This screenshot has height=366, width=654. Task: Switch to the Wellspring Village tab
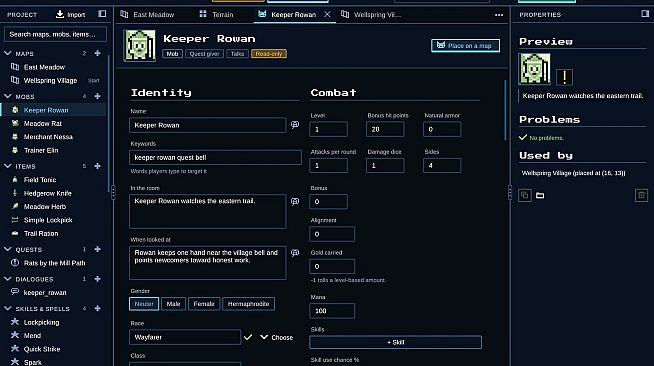point(371,15)
